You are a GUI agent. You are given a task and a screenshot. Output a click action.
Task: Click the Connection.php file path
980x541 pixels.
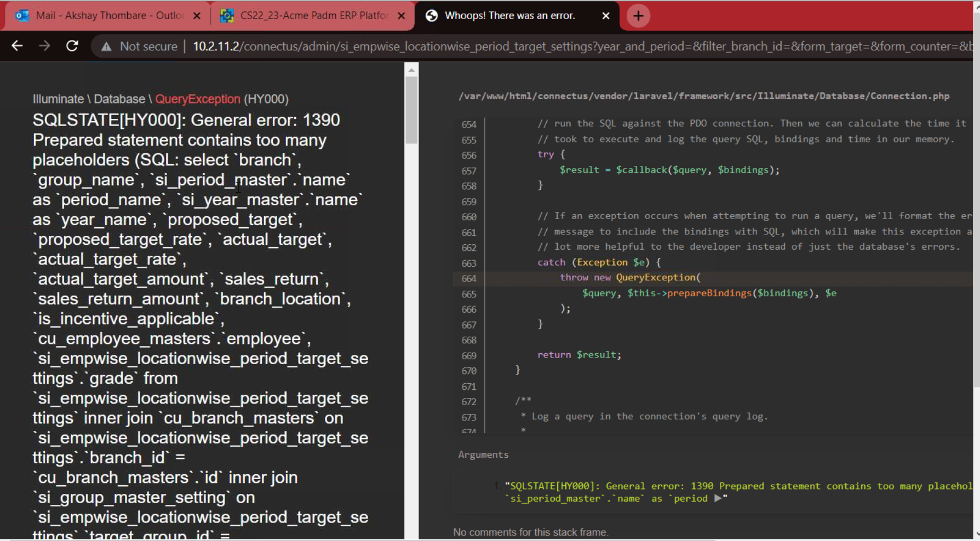[x=704, y=96]
